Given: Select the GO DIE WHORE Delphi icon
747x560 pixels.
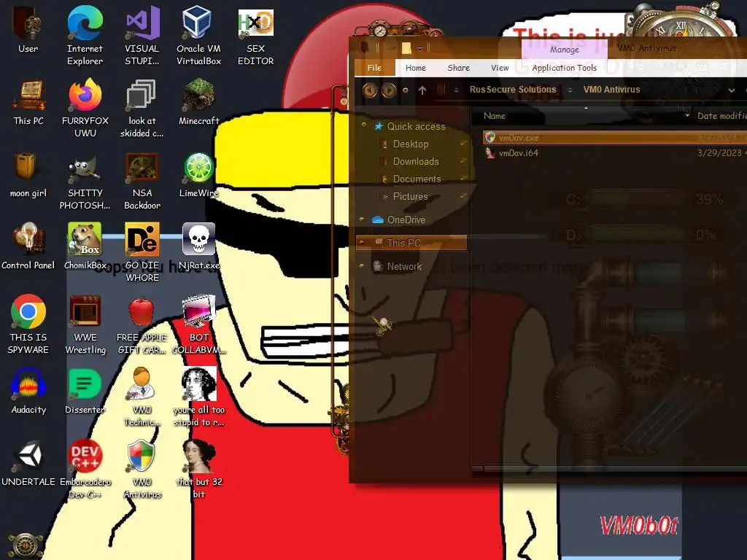Looking at the screenshot, I should click(142, 252).
